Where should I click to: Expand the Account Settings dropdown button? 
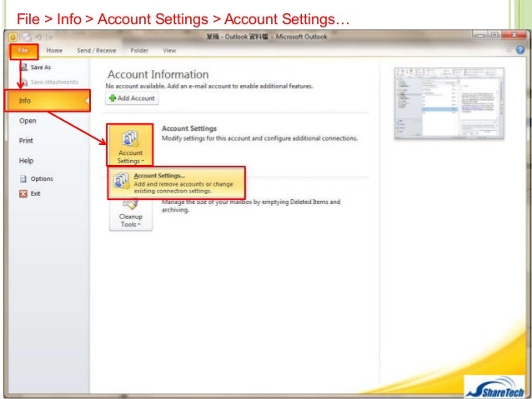click(130, 145)
